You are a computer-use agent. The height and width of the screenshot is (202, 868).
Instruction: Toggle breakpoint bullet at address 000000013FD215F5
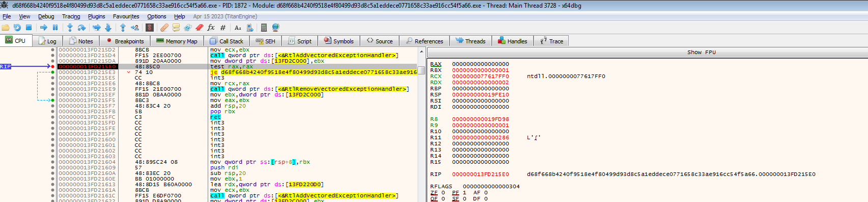52,100
